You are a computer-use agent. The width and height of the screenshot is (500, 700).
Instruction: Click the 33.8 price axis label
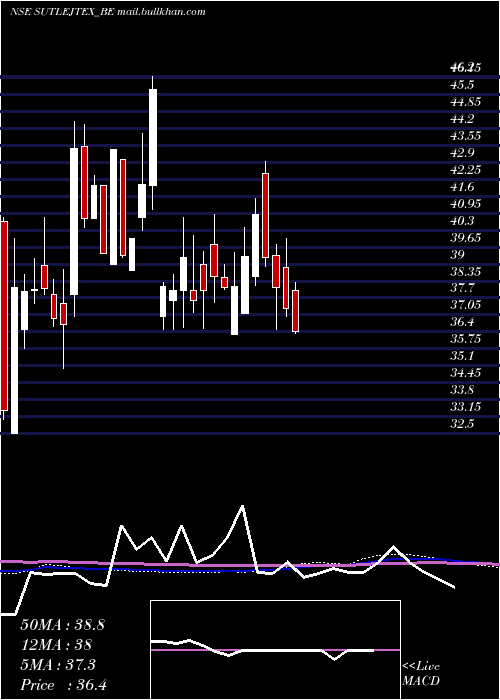[462, 391]
